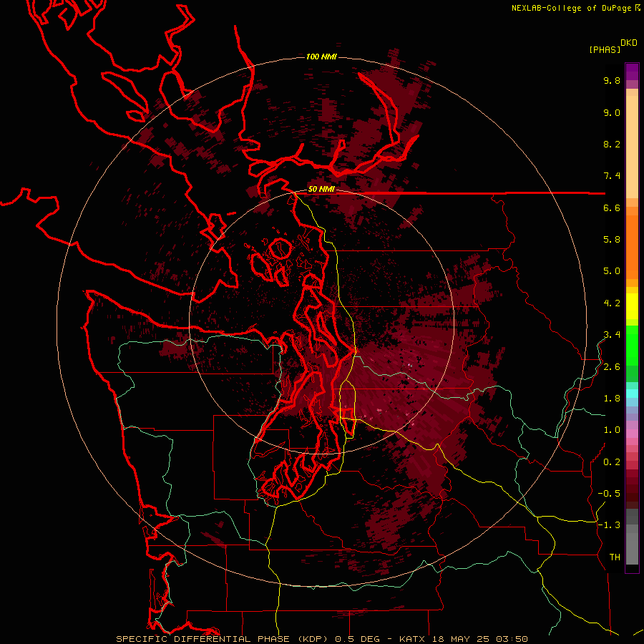
Task: Click the 1.0 scale value
Action: pos(612,430)
